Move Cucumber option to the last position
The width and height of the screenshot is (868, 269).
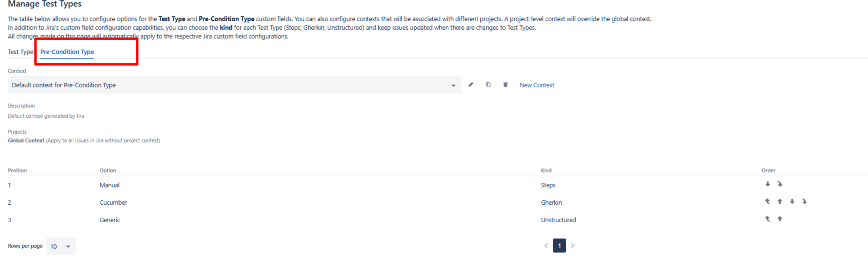pyautogui.click(x=804, y=202)
